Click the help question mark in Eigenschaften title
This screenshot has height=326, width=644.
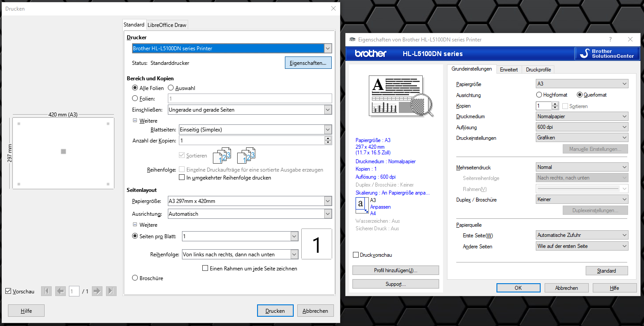610,39
